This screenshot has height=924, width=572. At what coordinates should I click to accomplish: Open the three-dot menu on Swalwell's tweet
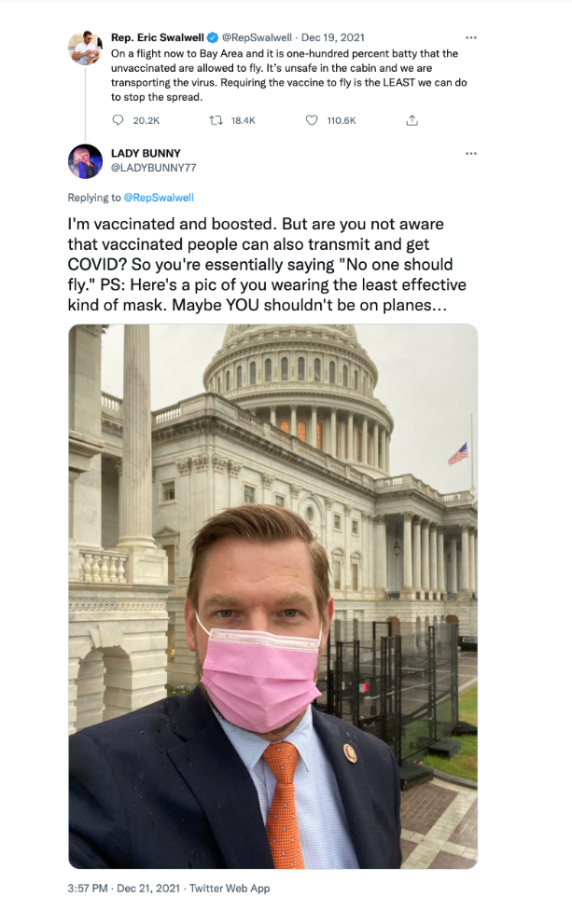[x=470, y=37]
